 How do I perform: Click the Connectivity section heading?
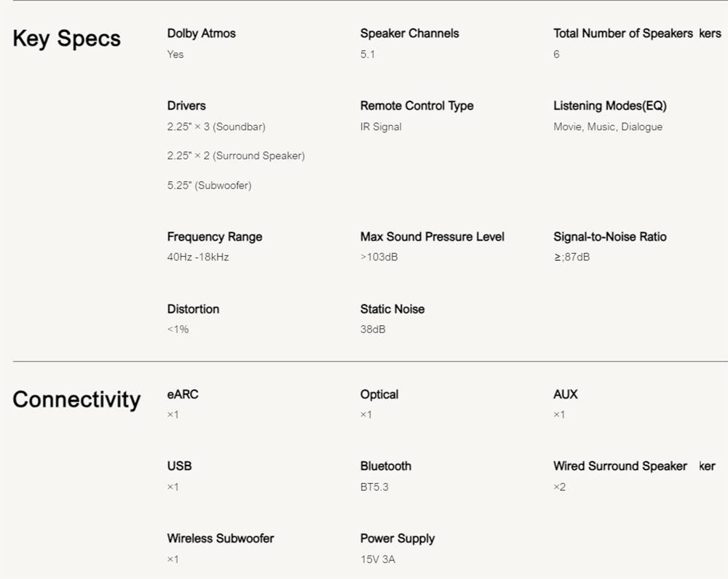(76, 399)
